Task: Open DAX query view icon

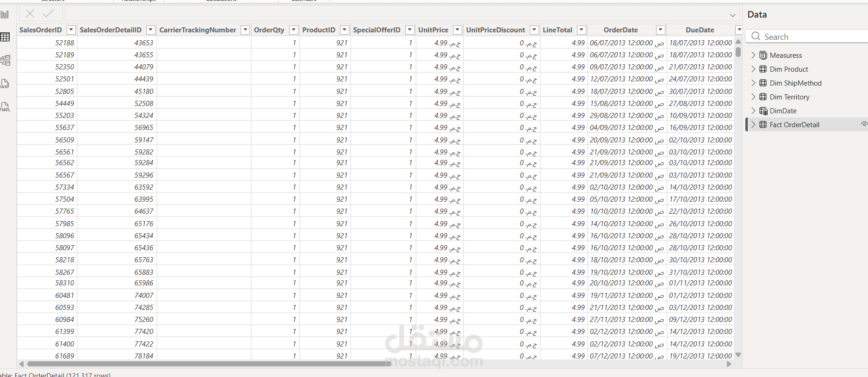Action: [5, 84]
